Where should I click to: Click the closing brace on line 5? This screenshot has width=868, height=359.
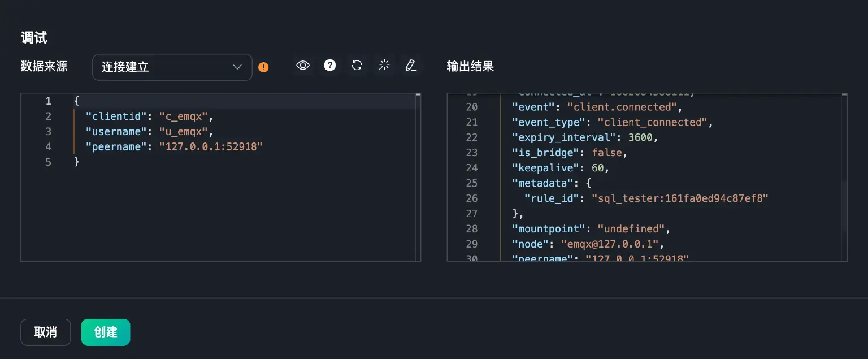coord(77,162)
